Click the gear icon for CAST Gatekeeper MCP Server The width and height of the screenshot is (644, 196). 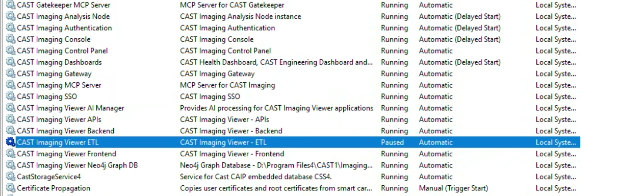(10, 5)
